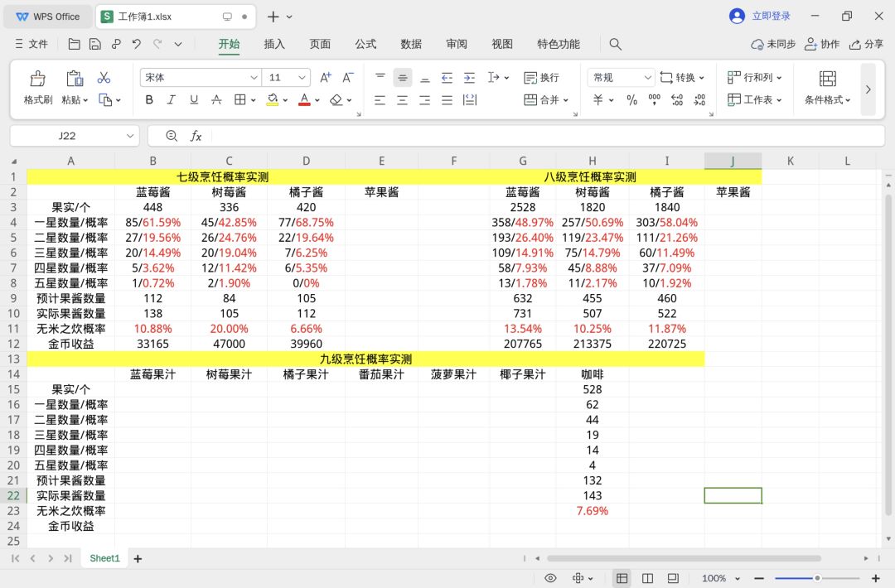This screenshot has height=588, width=895.
Task: Apply strikethrough formatting icon
Action: pyautogui.click(x=216, y=100)
